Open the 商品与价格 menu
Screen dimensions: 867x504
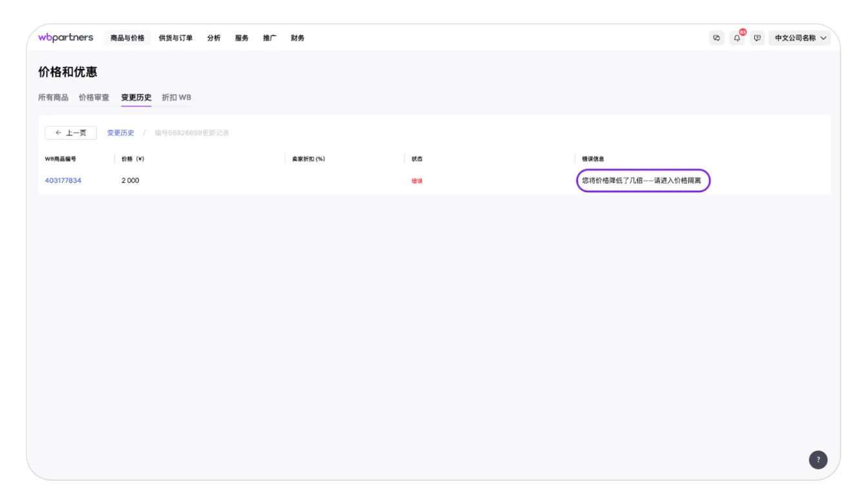tap(127, 38)
